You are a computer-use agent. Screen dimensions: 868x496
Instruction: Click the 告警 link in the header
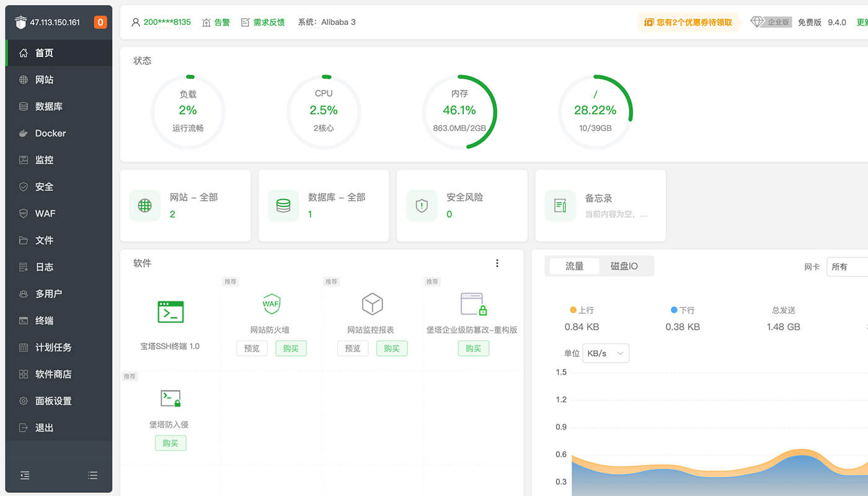(x=222, y=22)
